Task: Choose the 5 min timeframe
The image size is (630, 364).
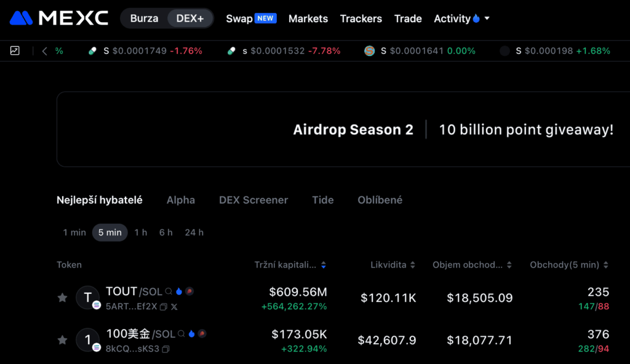Action: point(110,232)
